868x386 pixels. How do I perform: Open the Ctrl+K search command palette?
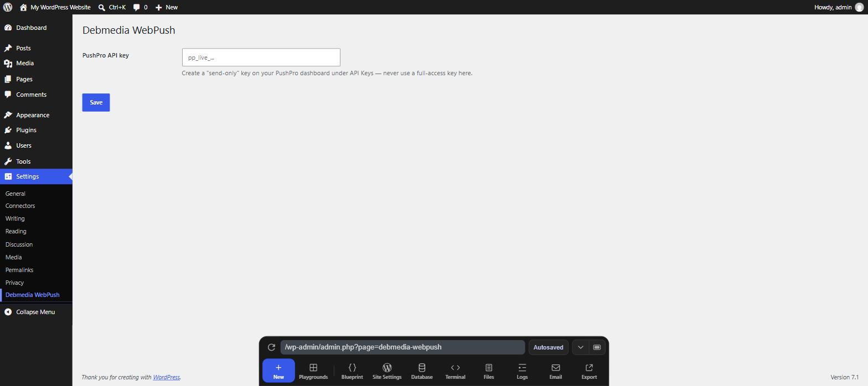point(112,7)
